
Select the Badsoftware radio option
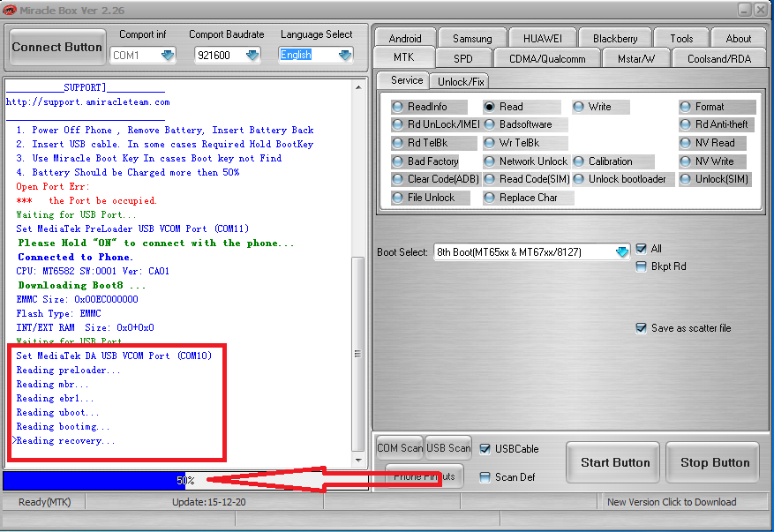525,124
